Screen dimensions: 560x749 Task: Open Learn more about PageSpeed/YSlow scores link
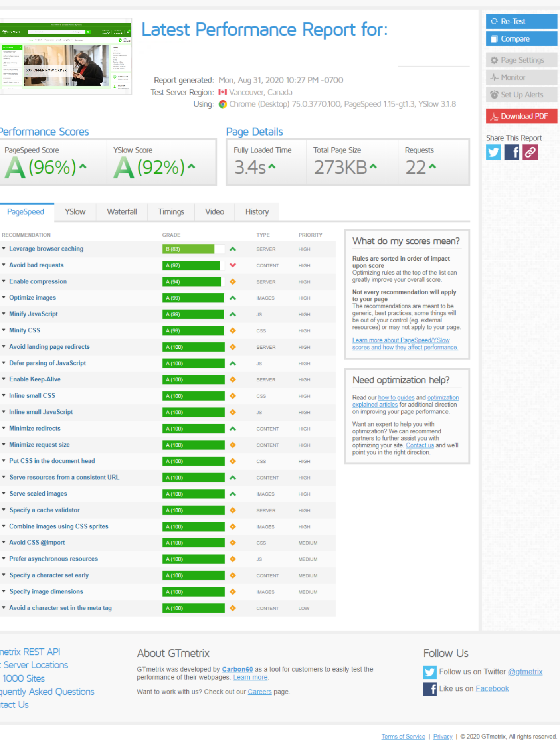405,344
